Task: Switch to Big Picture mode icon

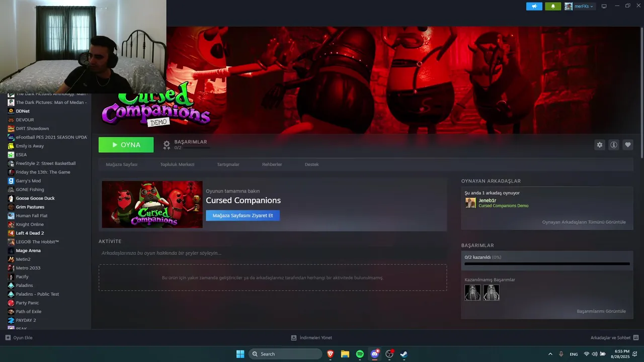Action: tap(604, 6)
